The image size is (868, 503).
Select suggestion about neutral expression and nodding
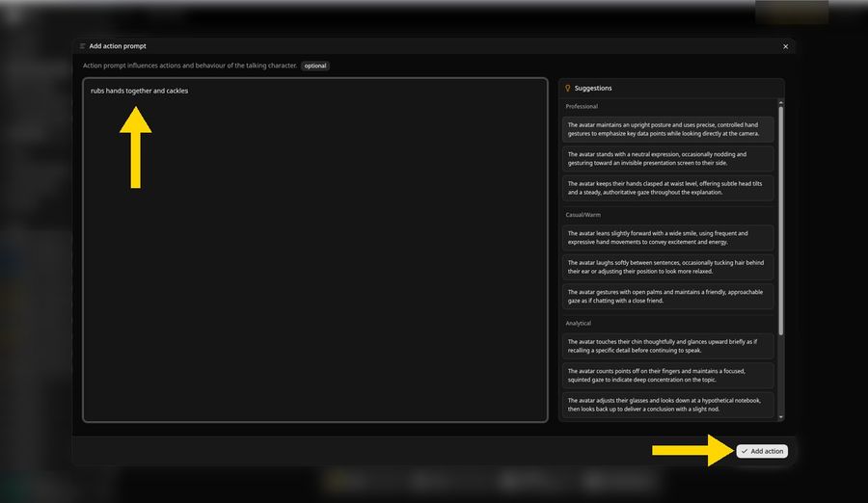click(667, 158)
